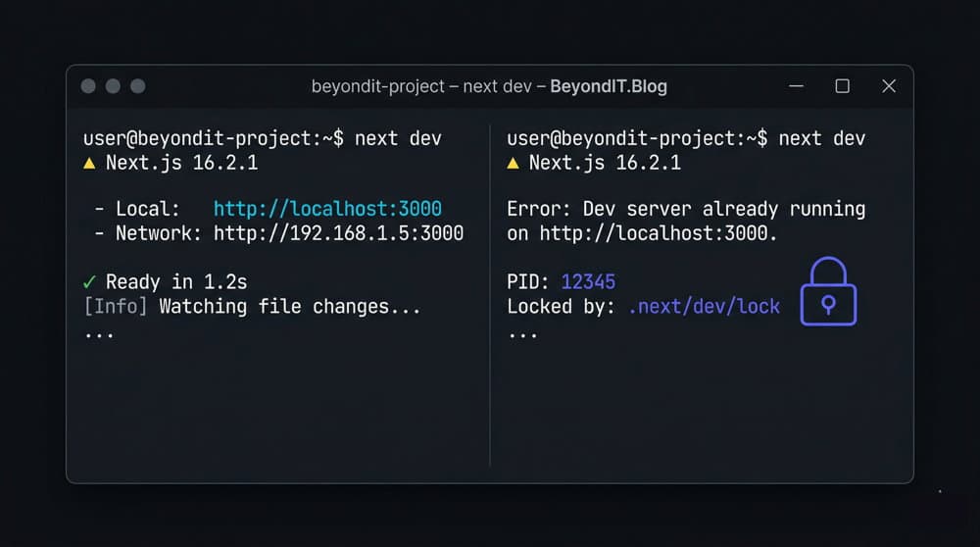This screenshot has height=547, width=980.
Task: Click the 'Locked by:' label
Action: pyautogui.click(x=562, y=306)
